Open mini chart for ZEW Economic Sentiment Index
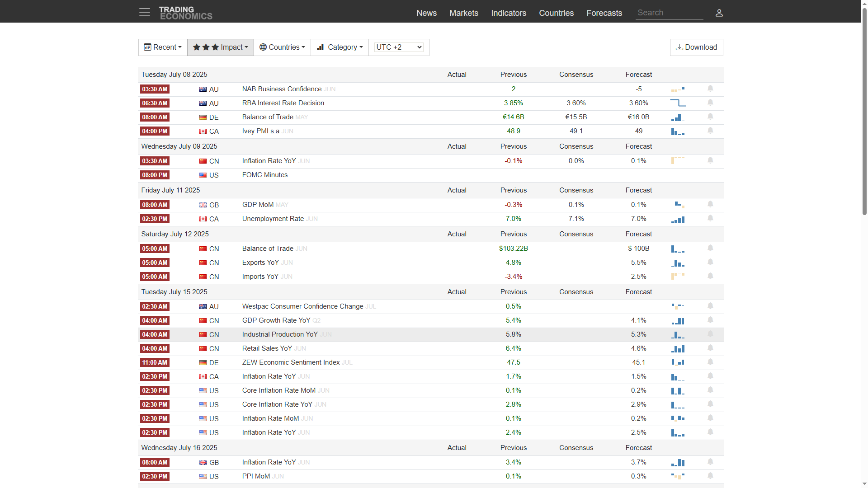 (x=678, y=362)
